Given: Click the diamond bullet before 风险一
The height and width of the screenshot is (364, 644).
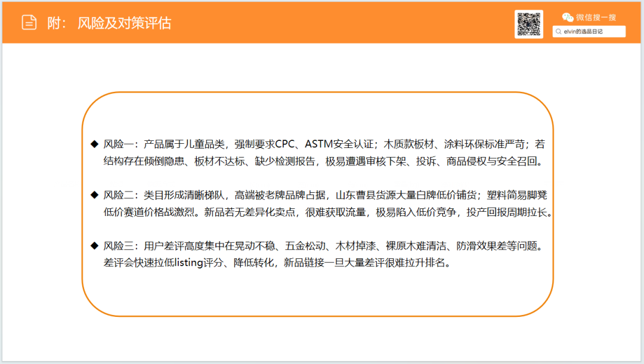Looking at the screenshot, I should [x=94, y=144].
